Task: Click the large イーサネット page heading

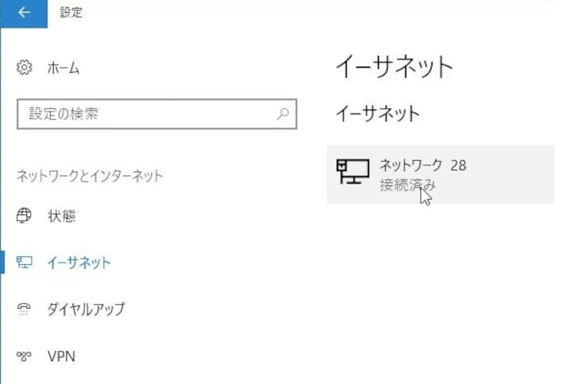Action: coord(394,68)
